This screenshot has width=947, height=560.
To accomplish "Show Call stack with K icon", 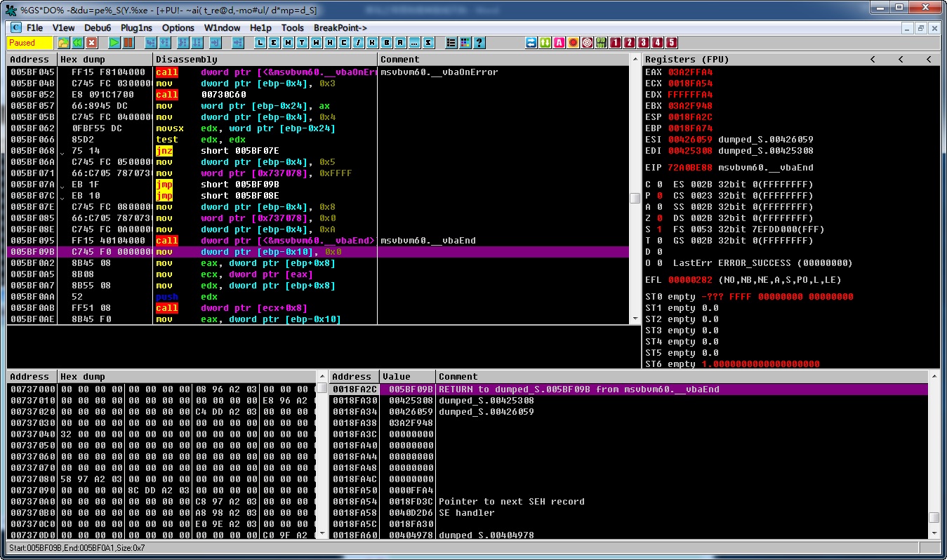I will (372, 43).
